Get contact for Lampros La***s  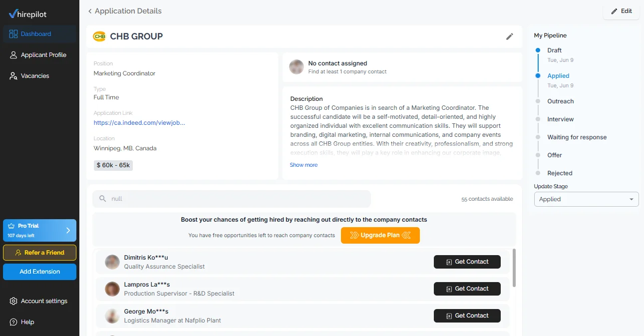tap(467, 289)
